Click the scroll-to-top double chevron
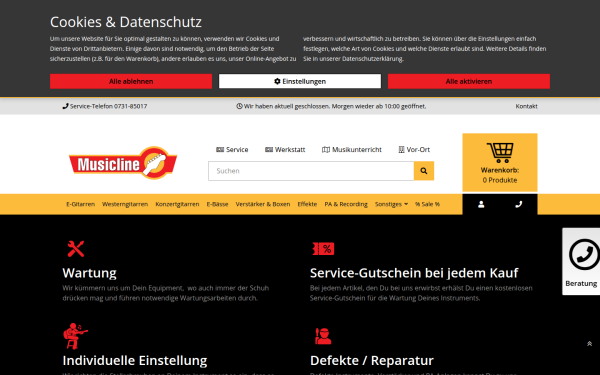600x375 pixels. 589,344
